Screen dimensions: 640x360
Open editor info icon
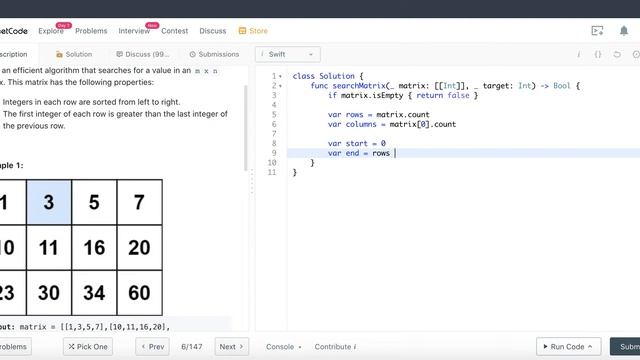tap(578, 54)
